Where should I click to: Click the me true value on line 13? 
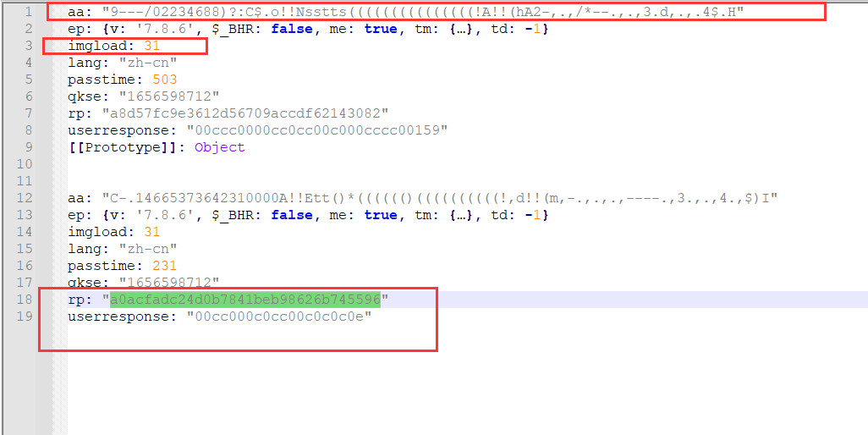point(381,215)
